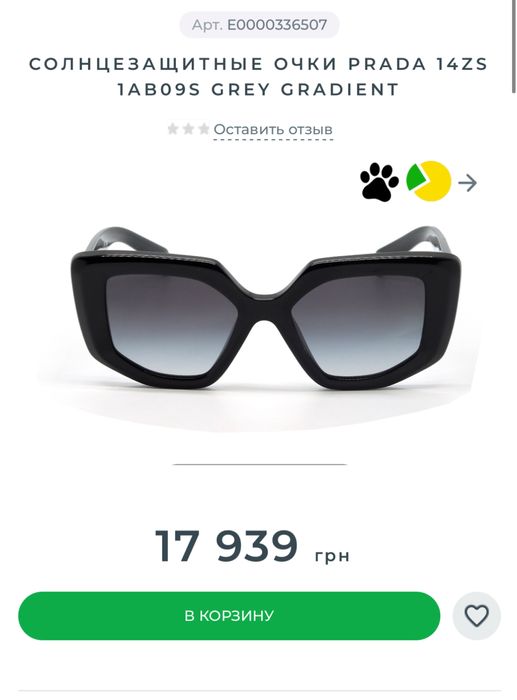
Task: Click the black paw print icon
Action: point(379,182)
